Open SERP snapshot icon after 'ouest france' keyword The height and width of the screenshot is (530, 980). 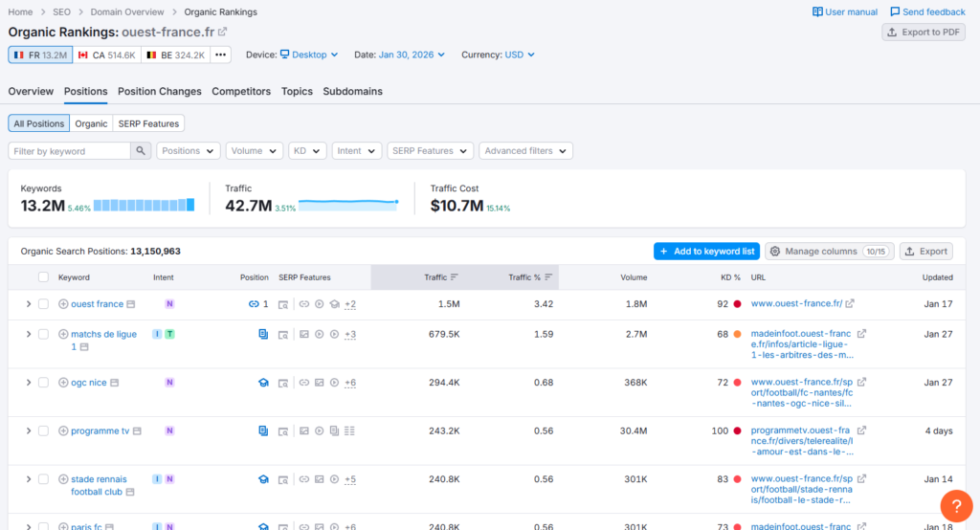(130, 304)
